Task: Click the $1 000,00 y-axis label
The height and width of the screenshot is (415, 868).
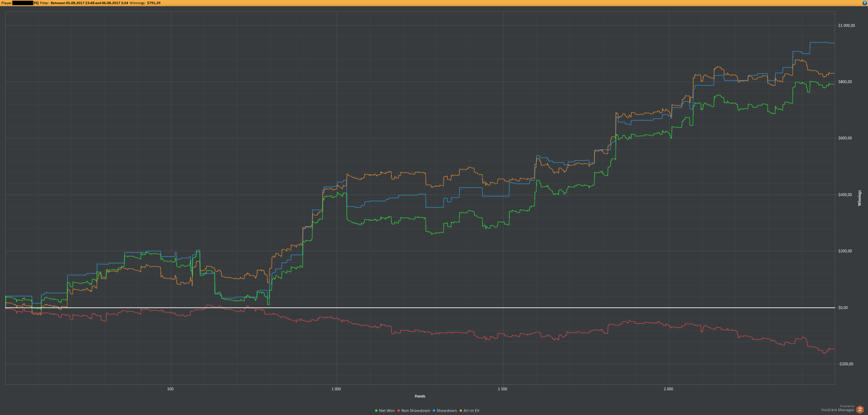Action: (x=846, y=25)
